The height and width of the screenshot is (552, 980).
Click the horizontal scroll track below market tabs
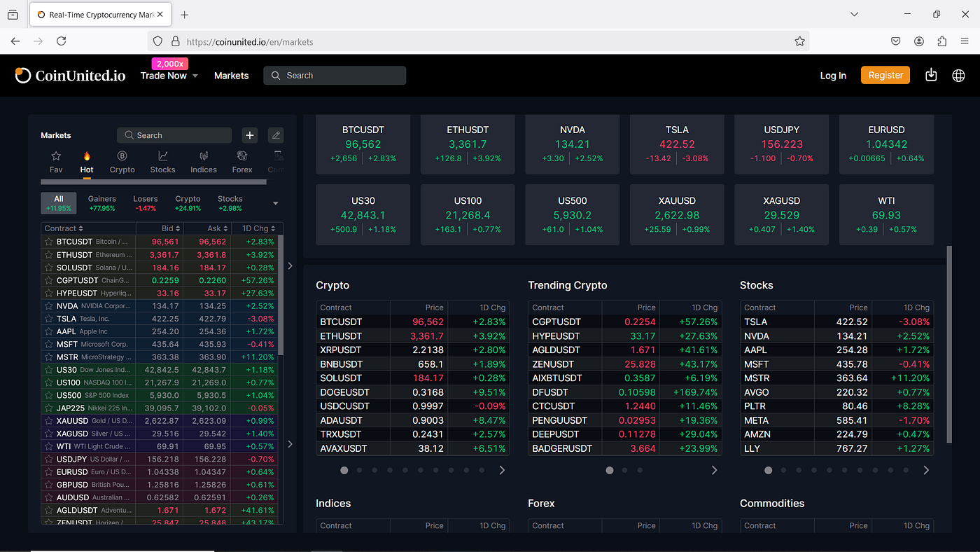coord(154,181)
